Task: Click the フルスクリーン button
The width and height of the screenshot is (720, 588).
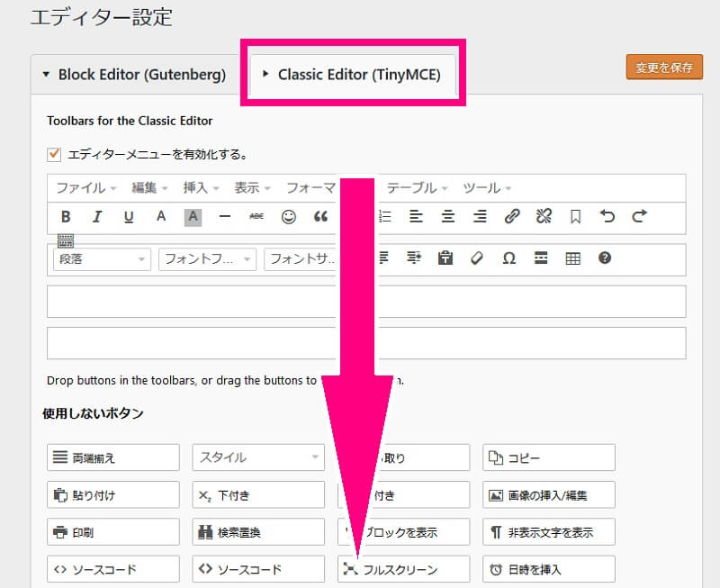Action: 403,569
